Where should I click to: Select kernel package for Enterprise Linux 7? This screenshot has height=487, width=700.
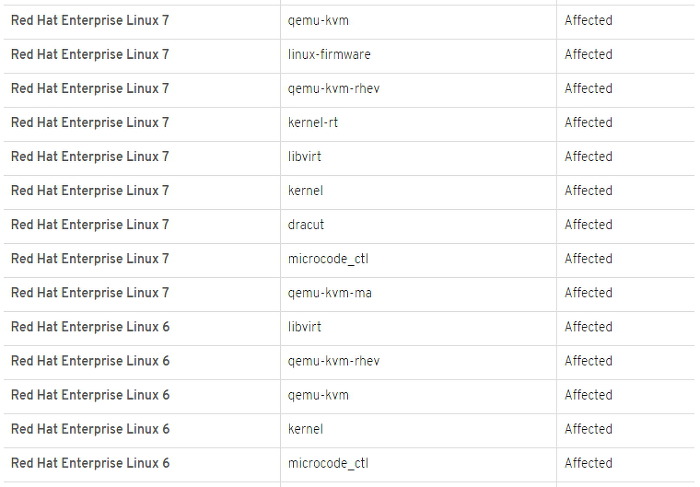(x=305, y=191)
